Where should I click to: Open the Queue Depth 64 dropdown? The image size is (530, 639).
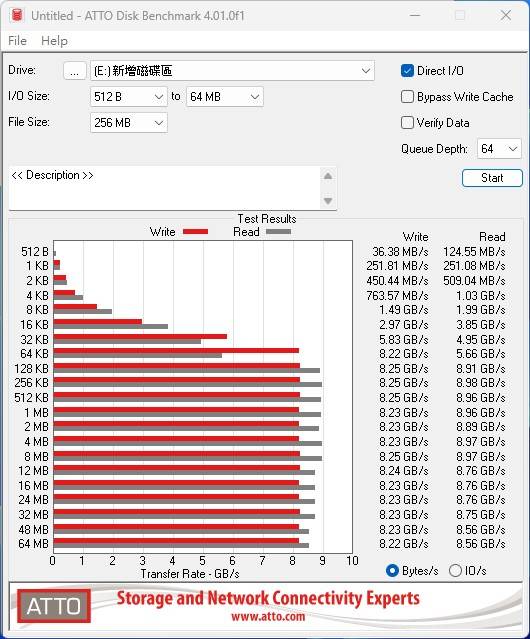click(x=499, y=149)
